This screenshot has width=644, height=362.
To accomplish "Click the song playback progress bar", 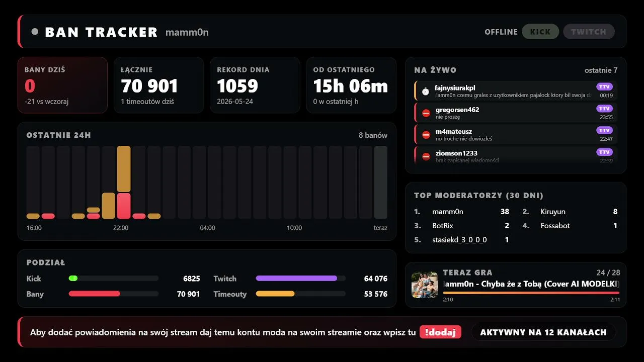I will tap(531, 293).
